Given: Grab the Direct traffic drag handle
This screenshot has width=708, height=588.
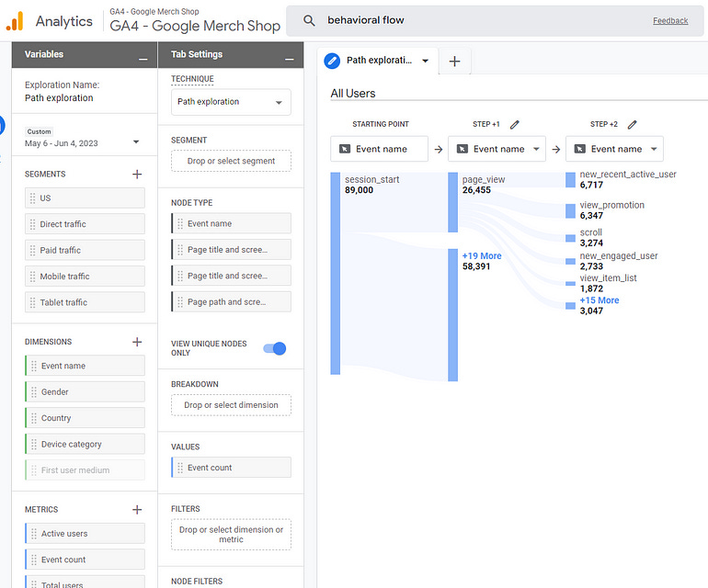Looking at the screenshot, I should [32, 224].
